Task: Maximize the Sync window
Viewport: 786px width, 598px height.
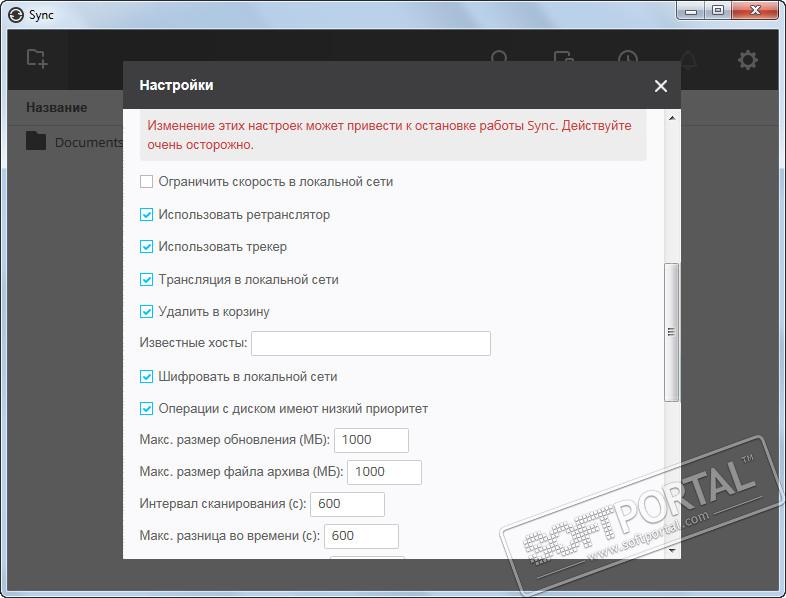Action: (718, 11)
